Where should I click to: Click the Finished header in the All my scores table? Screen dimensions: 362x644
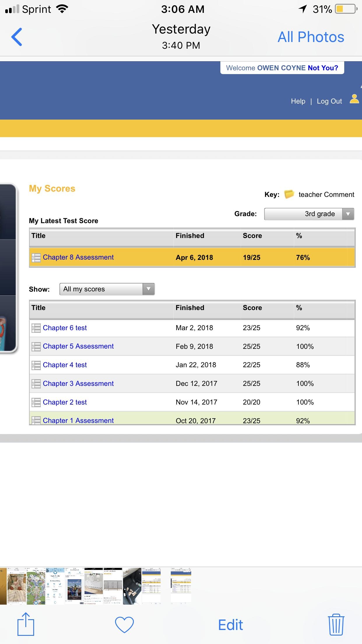pos(190,308)
